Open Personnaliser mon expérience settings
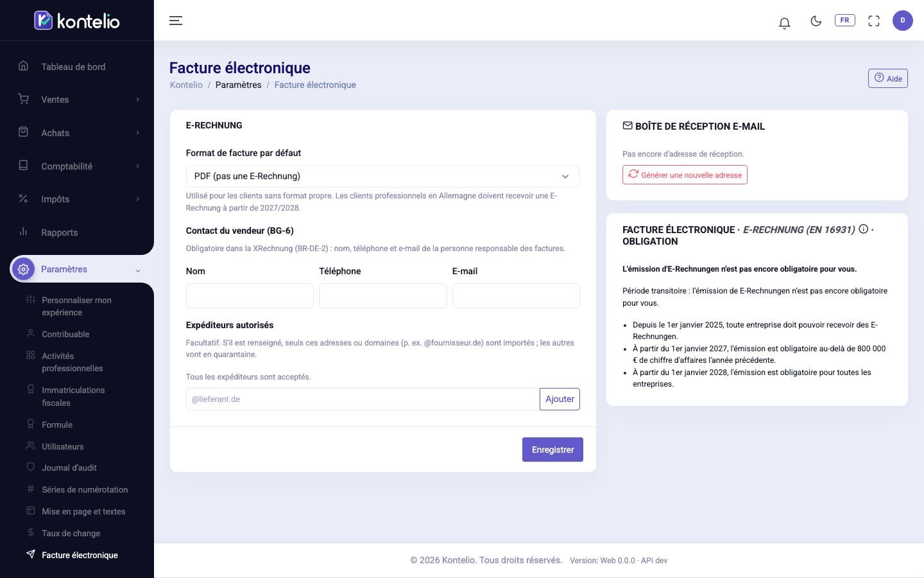Viewport: 924px width, 578px height. (77, 306)
